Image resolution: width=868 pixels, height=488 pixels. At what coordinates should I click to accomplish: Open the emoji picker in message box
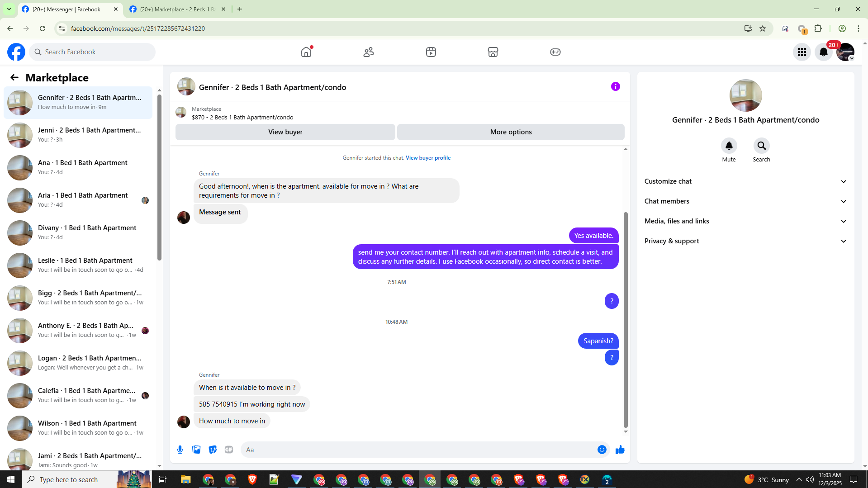602,450
